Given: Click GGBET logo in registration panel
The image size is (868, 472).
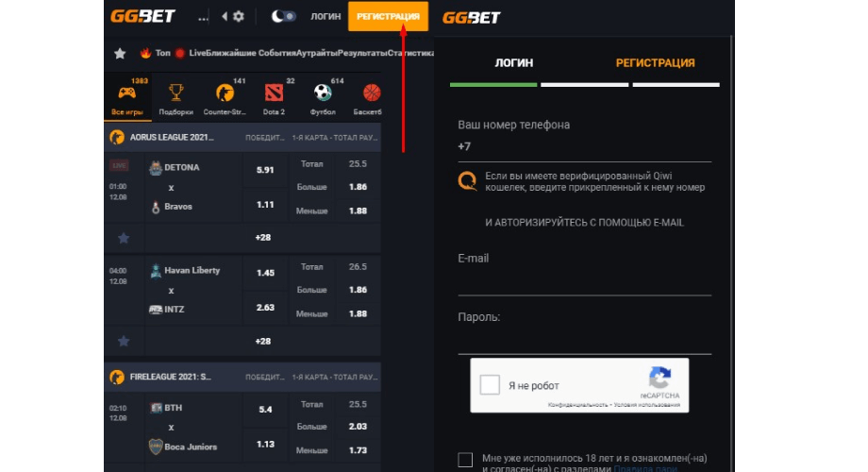Looking at the screenshot, I should coord(471,18).
